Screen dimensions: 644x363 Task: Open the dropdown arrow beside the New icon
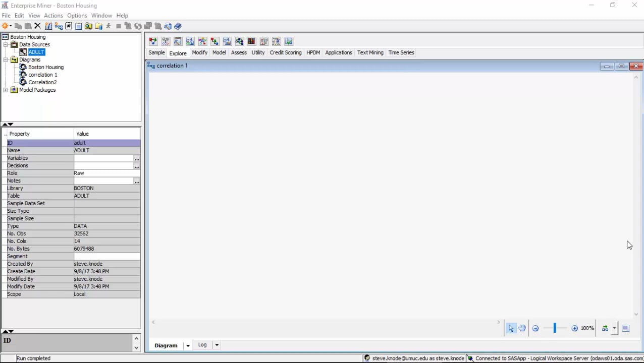pos(11,26)
